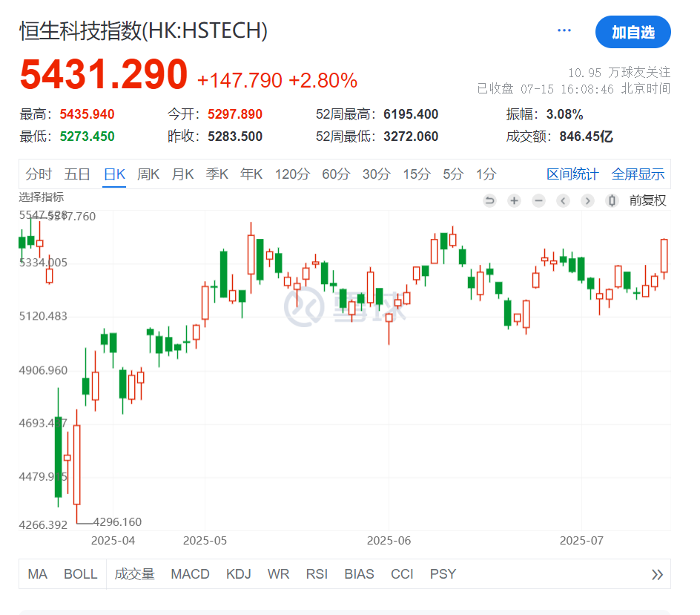This screenshot has height=615, width=700.
Task: Click the 最高 value 5435.940
Action: 87,114
